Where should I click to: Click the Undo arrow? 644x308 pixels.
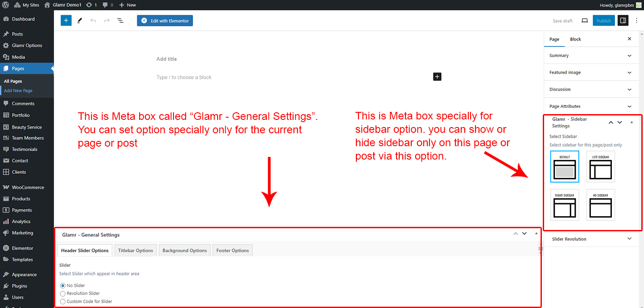tap(93, 21)
